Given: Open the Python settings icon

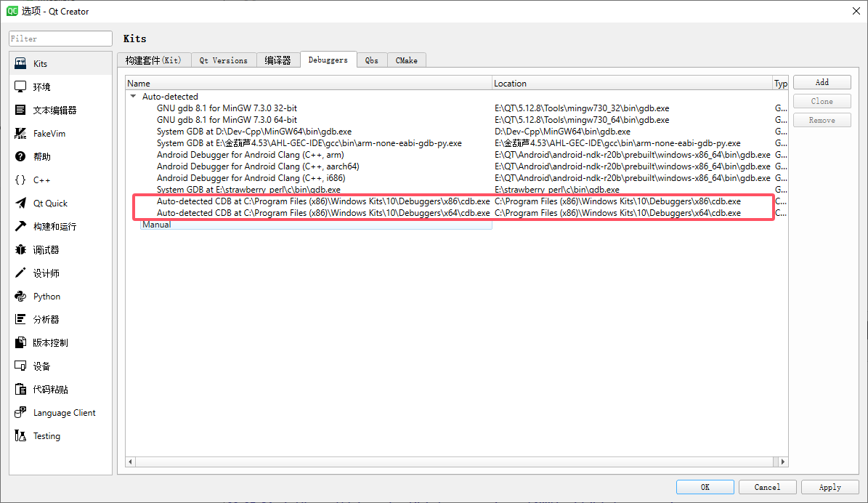Looking at the screenshot, I should pyautogui.click(x=20, y=297).
